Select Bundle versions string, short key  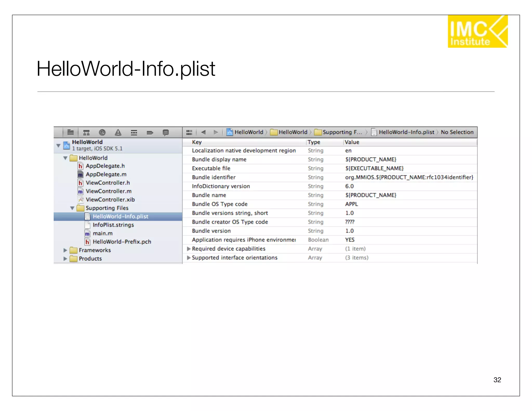pos(230,213)
